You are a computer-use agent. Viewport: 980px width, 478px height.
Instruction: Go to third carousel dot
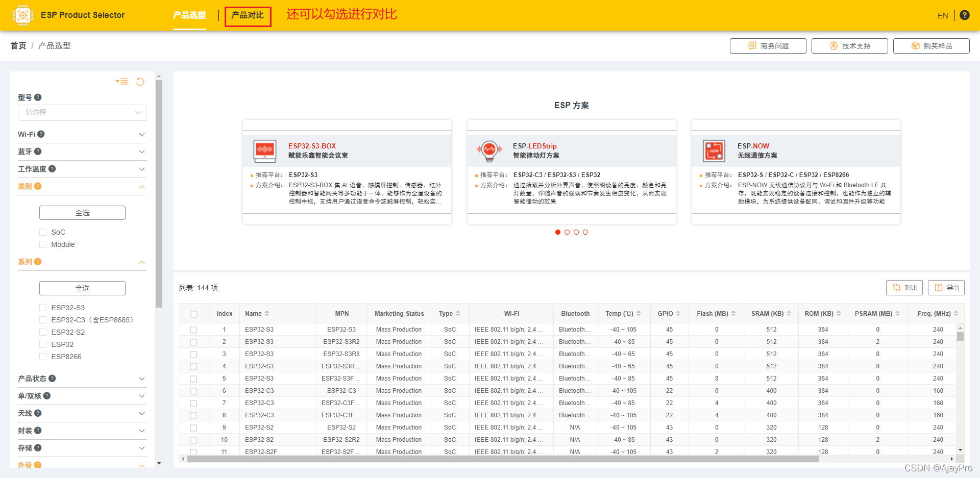click(576, 232)
